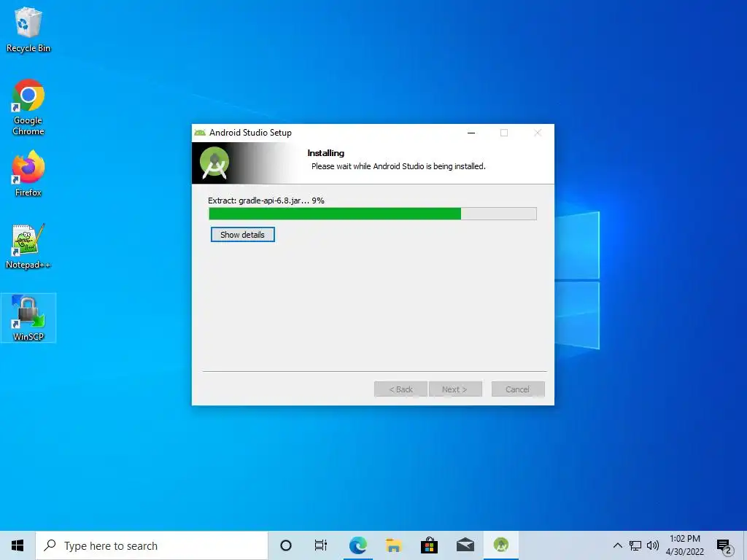Select the Notepad++ desktop shortcut
Viewport: 747px width, 560px height.
[28, 246]
